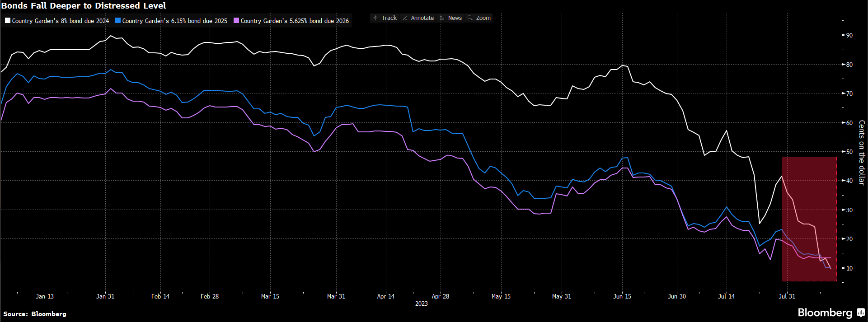Click the Track crosshair icon
The width and height of the screenshot is (868, 322).
point(375,18)
